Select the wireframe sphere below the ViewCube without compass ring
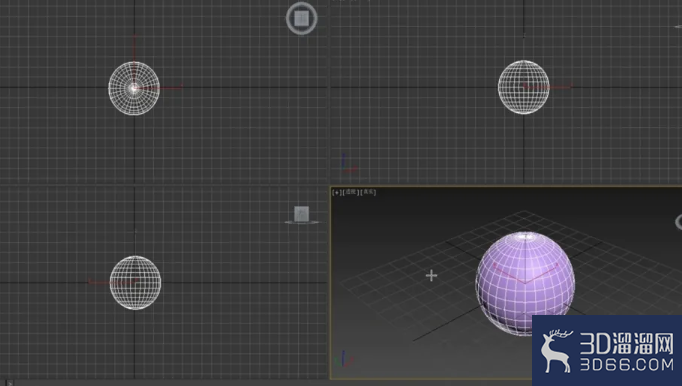682x386 pixels. click(x=135, y=283)
